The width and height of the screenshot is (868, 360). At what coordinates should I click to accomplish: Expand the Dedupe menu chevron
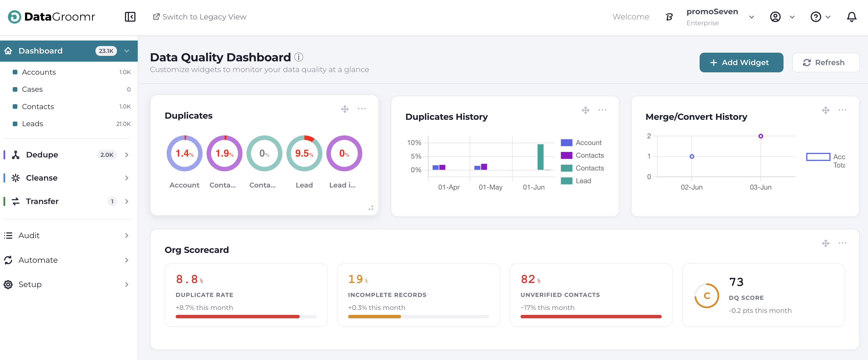coord(127,155)
